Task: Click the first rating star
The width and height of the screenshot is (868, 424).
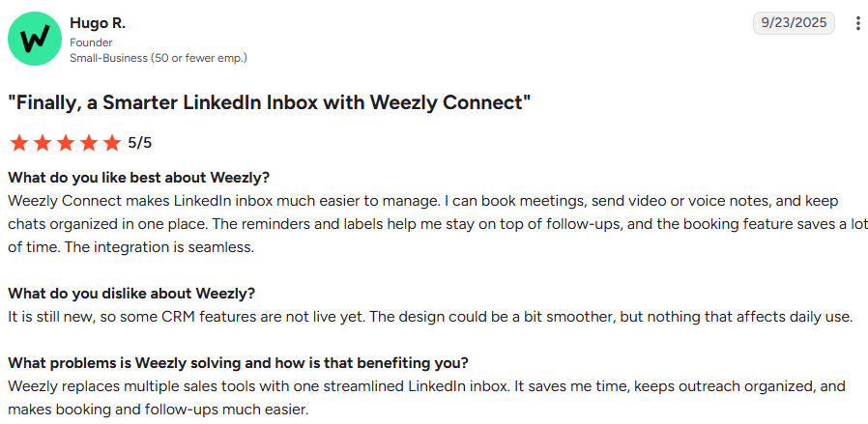Action: [19, 143]
